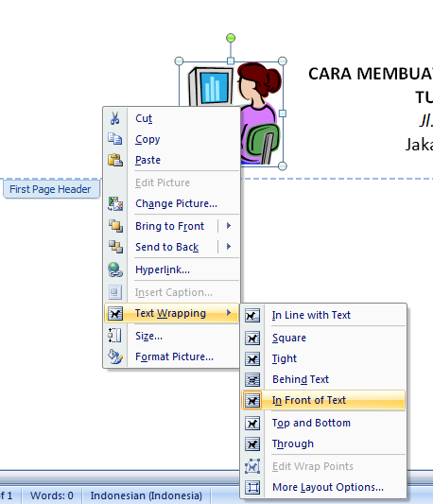Expand the Send to Back submenu arrow

pyautogui.click(x=229, y=247)
